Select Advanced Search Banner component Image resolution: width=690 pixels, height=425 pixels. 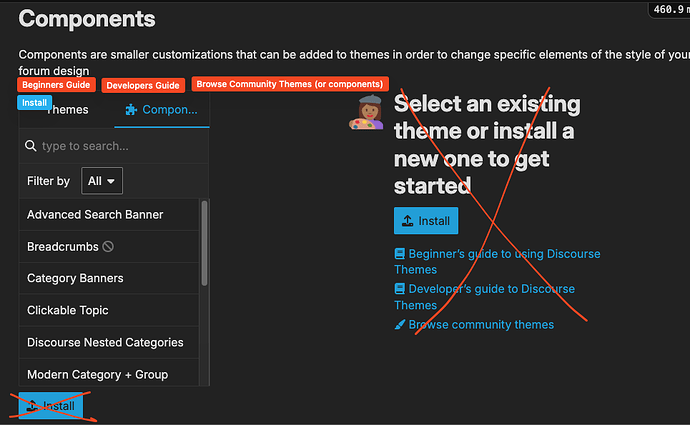(x=109, y=214)
